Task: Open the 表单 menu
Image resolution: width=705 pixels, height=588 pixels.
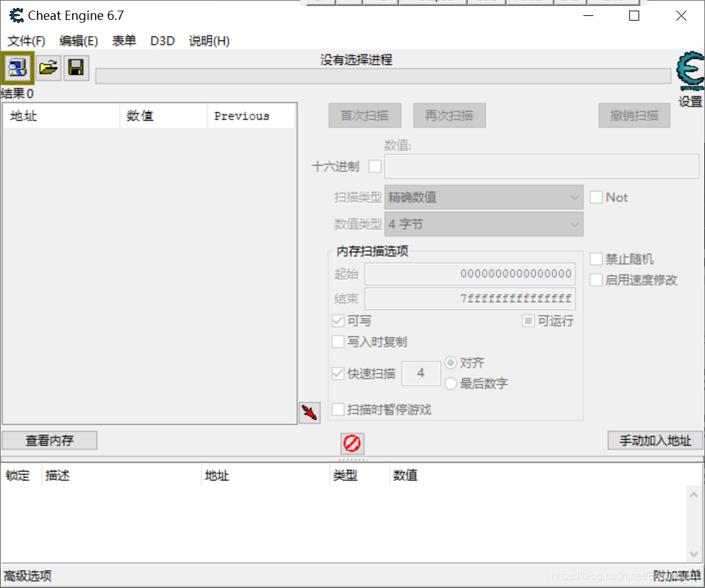Action: (x=124, y=41)
